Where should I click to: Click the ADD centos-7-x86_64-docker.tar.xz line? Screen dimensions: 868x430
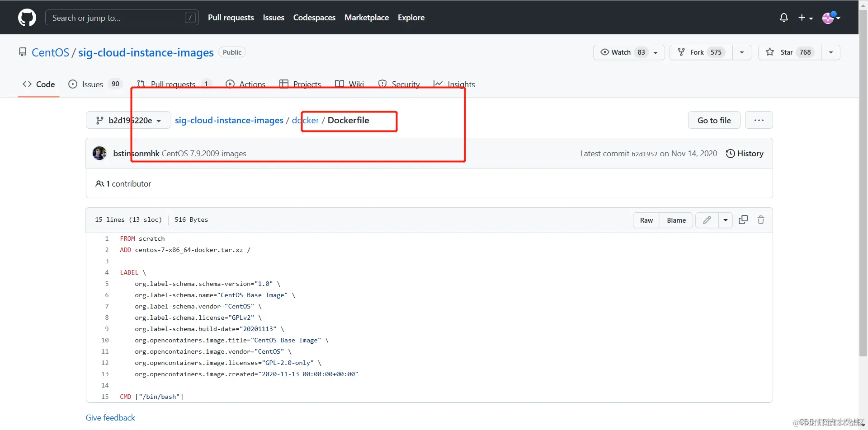coord(185,250)
